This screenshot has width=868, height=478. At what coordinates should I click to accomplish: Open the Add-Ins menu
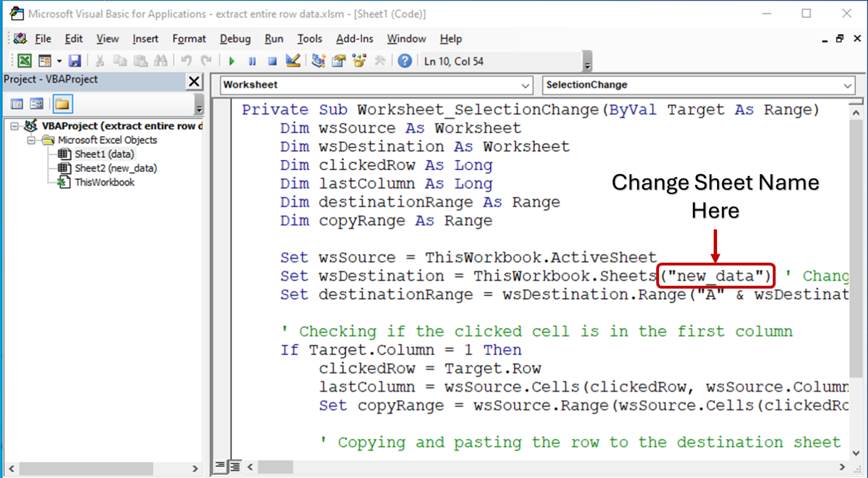tap(355, 38)
